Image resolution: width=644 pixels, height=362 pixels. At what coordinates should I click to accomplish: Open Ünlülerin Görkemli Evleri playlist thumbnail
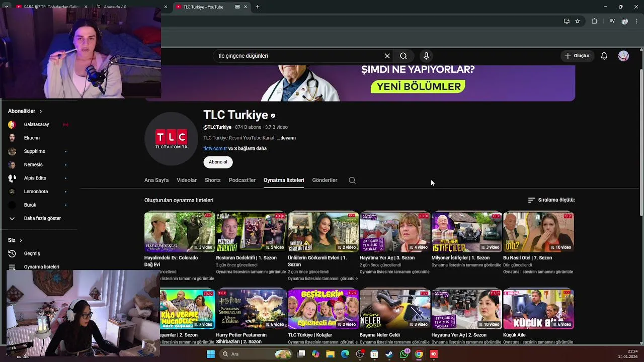pos(323,232)
